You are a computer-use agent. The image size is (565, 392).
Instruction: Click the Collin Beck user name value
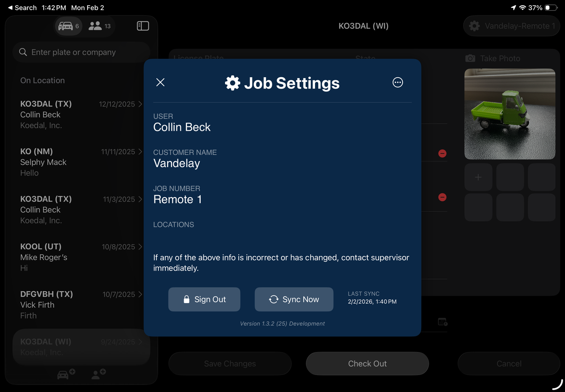182,127
